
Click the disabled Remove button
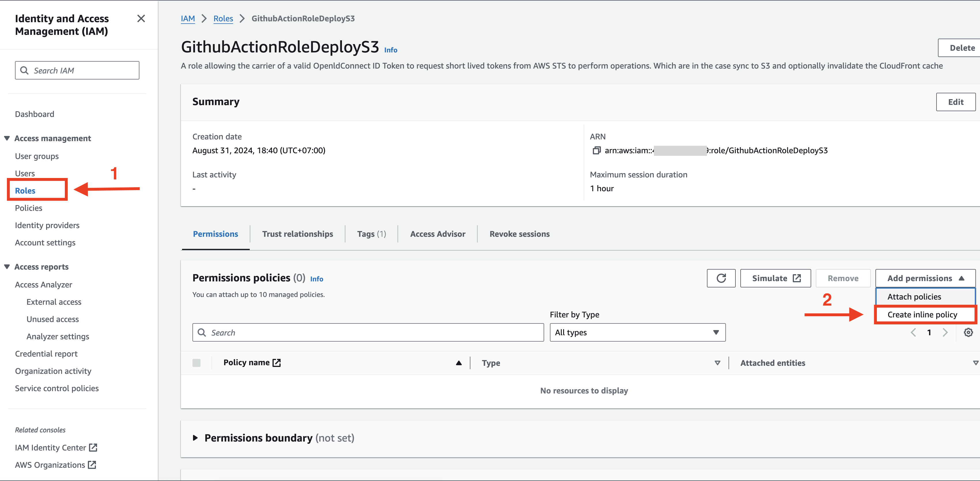point(843,278)
